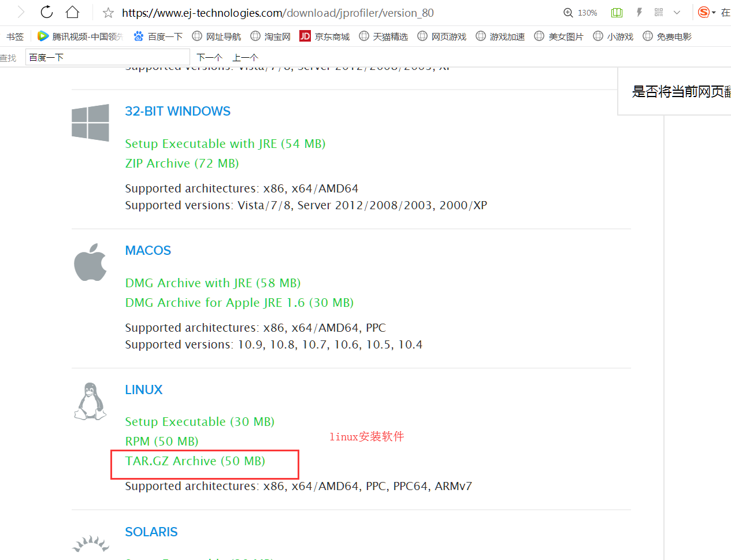Screen dimensions: 731x560
Task: Go to the browser home page icon
Action: pos(72,12)
